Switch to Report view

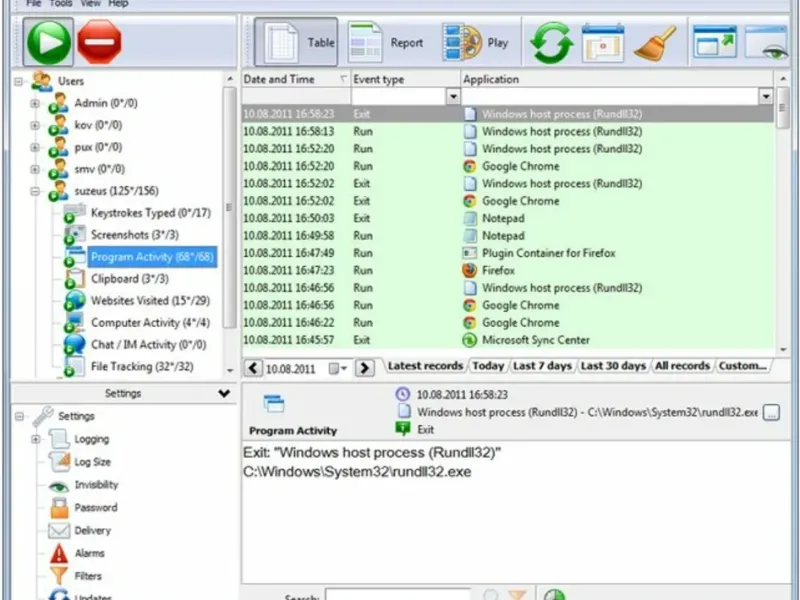click(386, 42)
